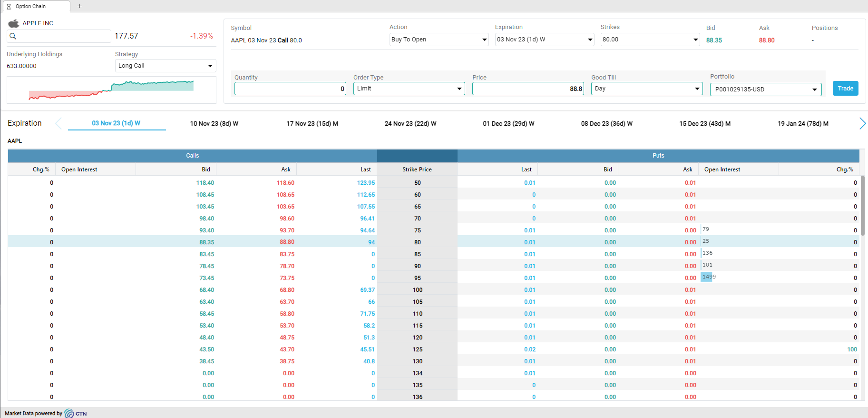
Task: Select expiration 10 Nov 23 (8d) W
Action: point(214,124)
